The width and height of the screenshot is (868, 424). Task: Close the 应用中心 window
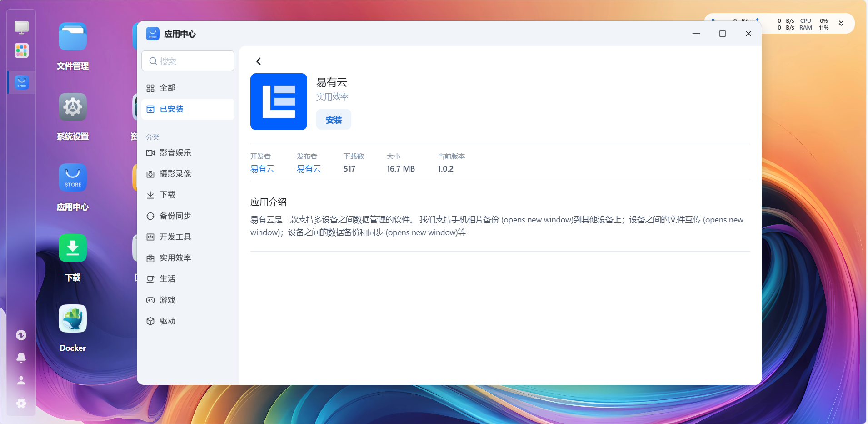click(748, 34)
